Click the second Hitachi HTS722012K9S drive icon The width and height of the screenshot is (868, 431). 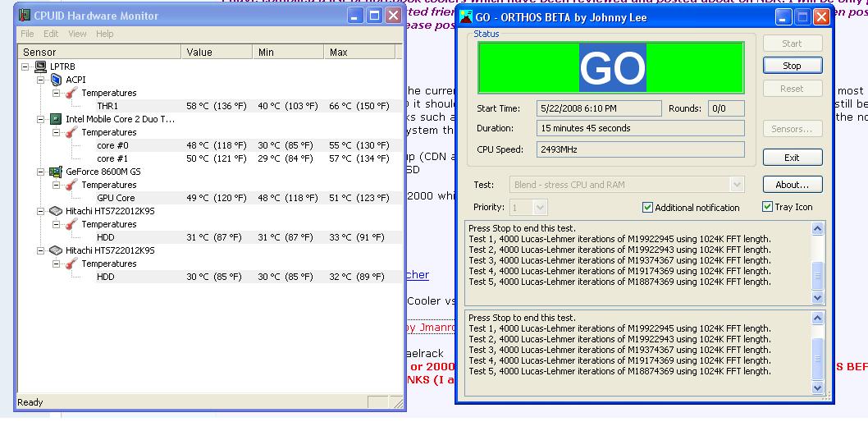pyautogui.click(x=55, y=250)
